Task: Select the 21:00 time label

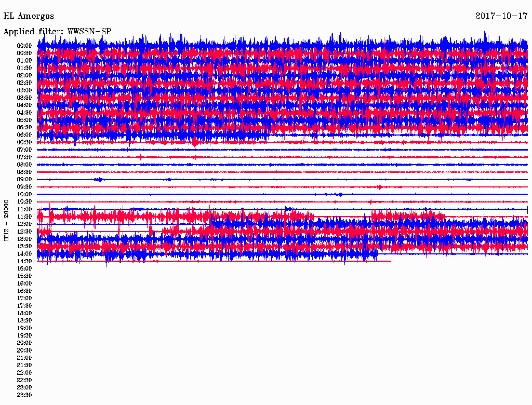Action: [x=24, y=358]
